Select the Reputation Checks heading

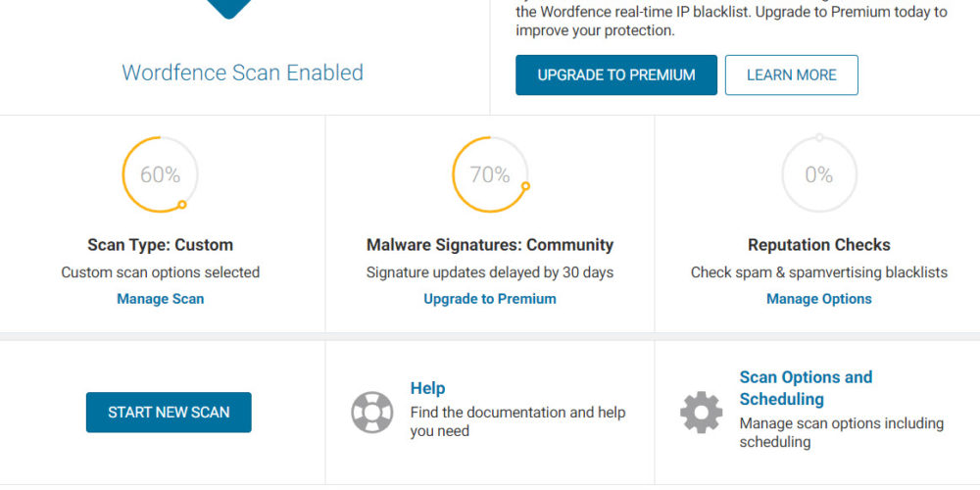[x=819, y=245]
